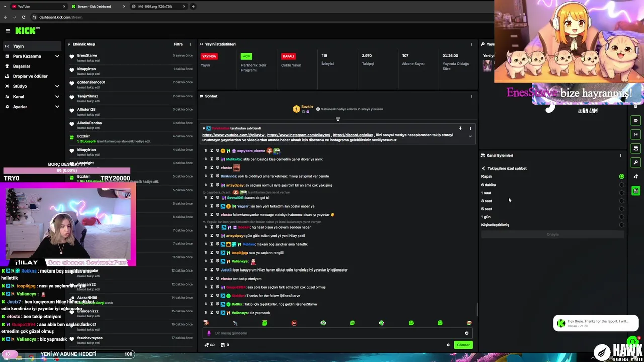Click the purple microphone icon in message box

tap(209, 333)
